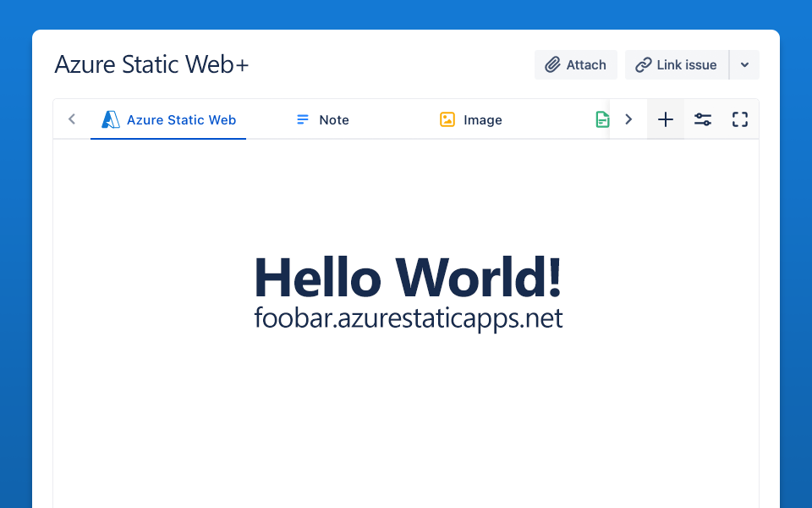Image resolution: width=812 pixels, height=508 pixels.
Task: Click the Azure Static Web+ panel title
Action: [151, 64]
